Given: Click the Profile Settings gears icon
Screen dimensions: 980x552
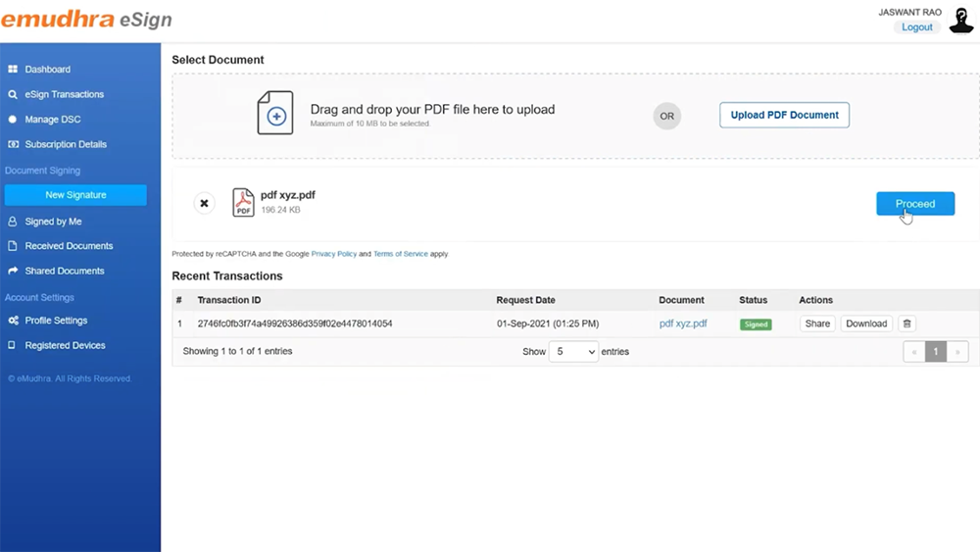Looking at the screenshot, I should pyautogui.click(x=13, y=321).
